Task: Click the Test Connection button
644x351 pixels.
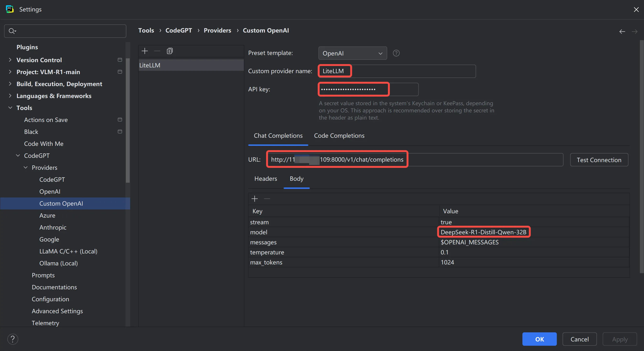Action: 599,160
